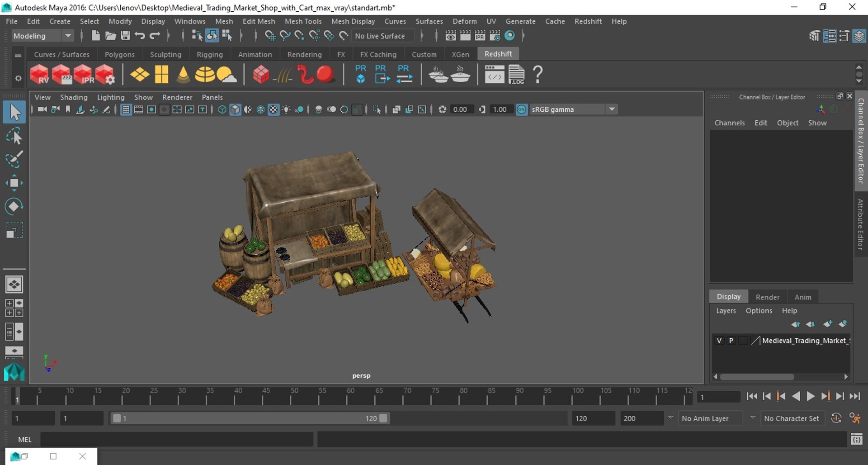Click the IPR render icon
The height and width of the screenshot is (465, 868).
tap(480, 36)
